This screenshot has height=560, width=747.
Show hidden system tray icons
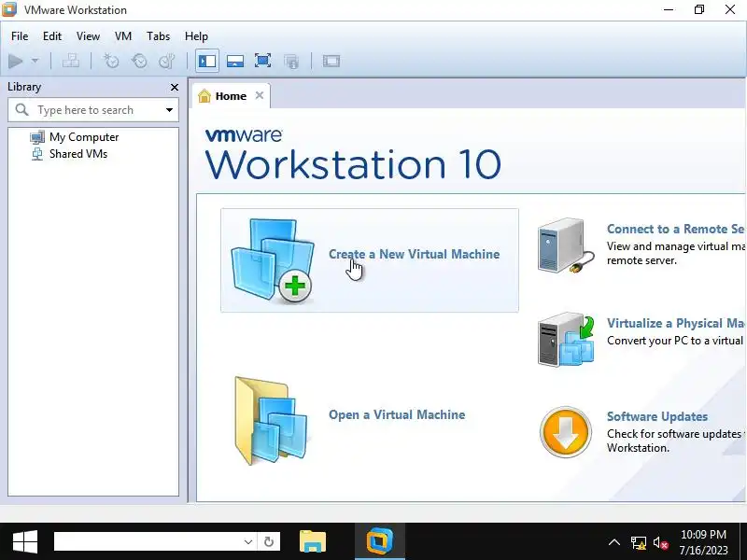(x=614, y=542)
